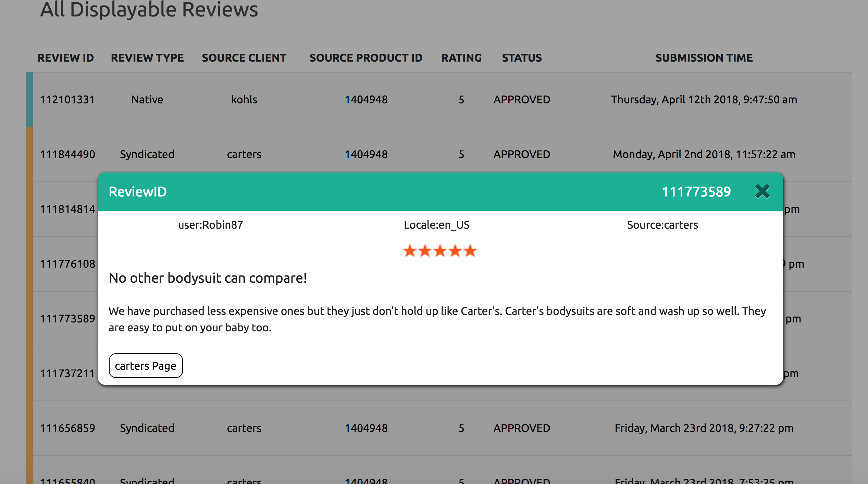The height and width of the screenshot is (484, 868).
Task: Click the five-star rating in the popup
Action: [x=440, y=251]
